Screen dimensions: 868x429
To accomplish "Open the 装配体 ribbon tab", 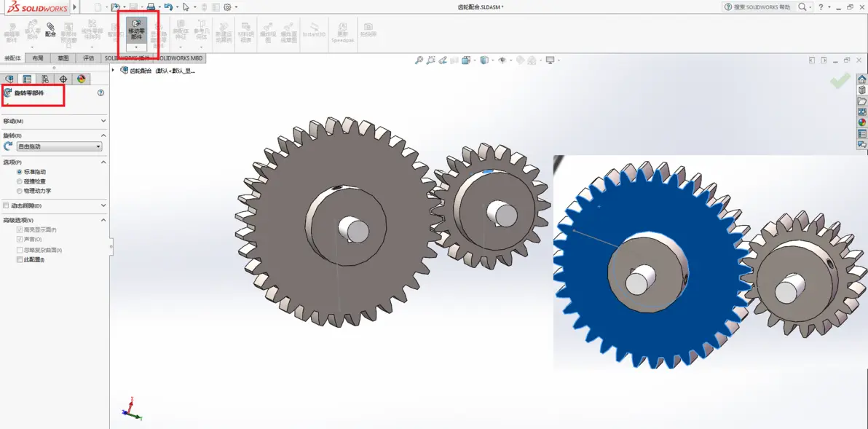I will click(x=12, y=58).
